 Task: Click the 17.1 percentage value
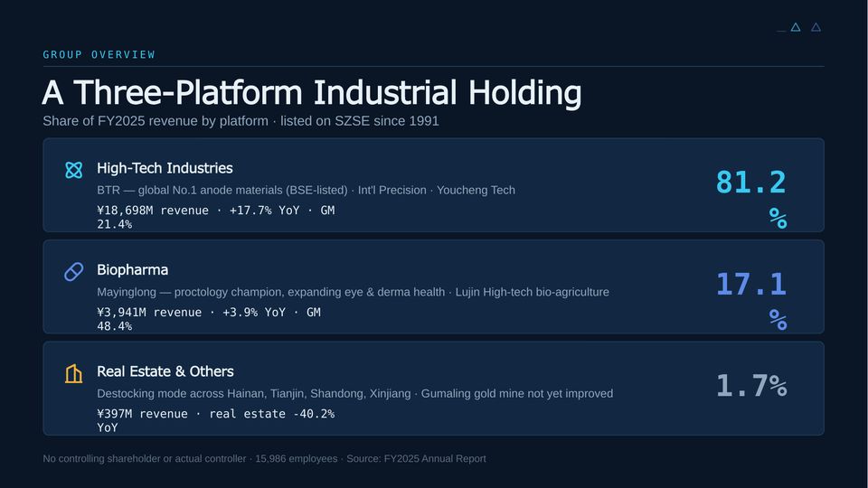pyautogui.click(x=751, y=299)
